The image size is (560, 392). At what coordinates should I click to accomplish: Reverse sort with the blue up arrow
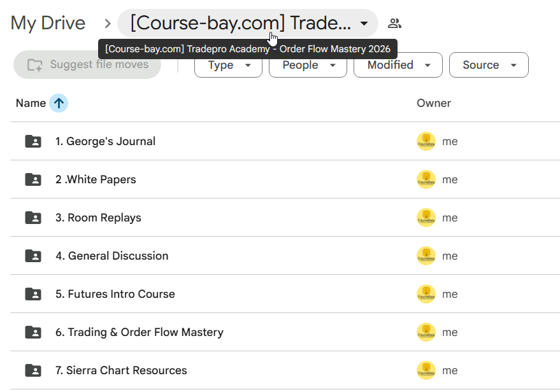59,103
